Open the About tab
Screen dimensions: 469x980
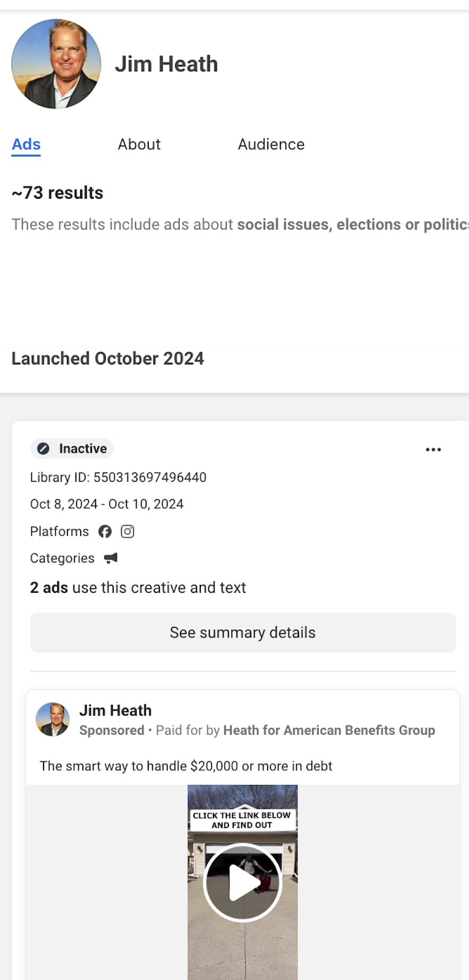pos(139,144)
